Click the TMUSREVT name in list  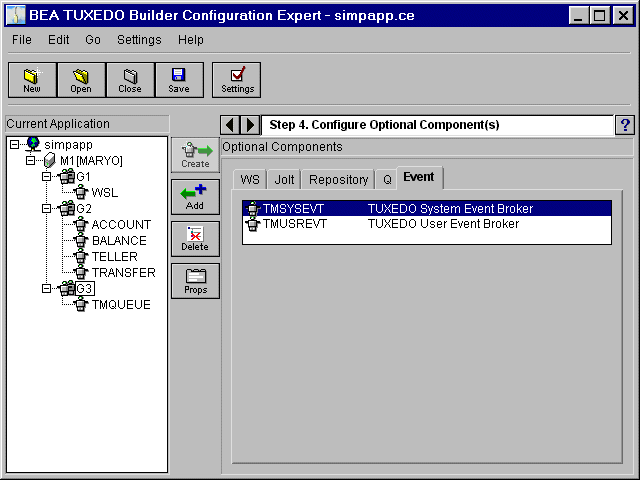tap(295, 224)
